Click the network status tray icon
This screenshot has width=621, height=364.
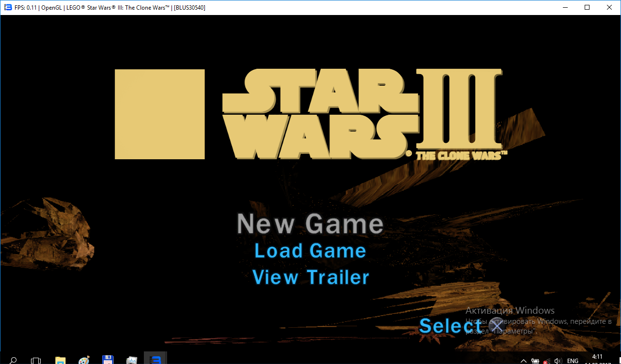[546, 361]
